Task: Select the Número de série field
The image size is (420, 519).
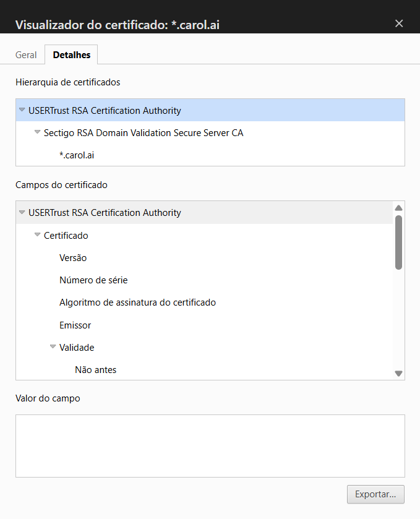Action: click(x=93, y=280)
